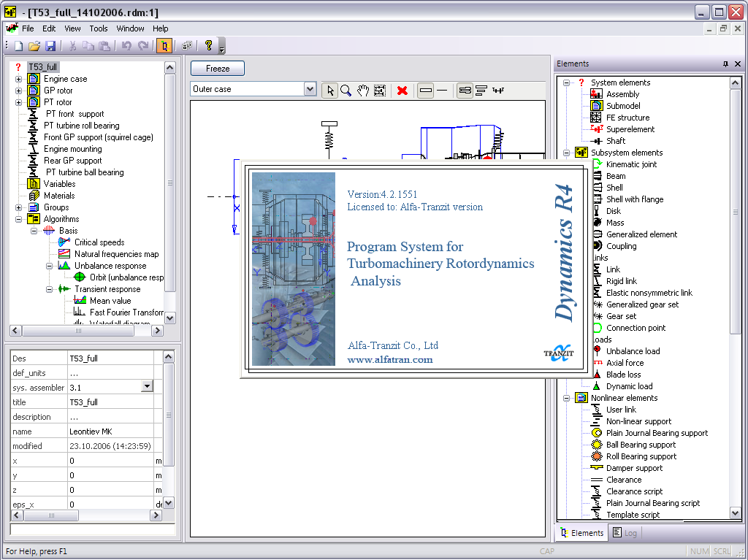Click the Plain Journal Bearing support icon
Viewport: 748px width, 560px height.
pos(597,433)
